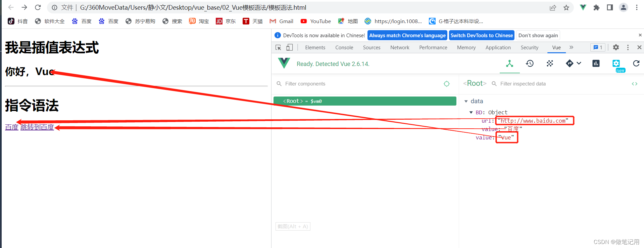Select the Root $vm0 component row
Viewport: 644px width, 248px height.
click(365, 101)
